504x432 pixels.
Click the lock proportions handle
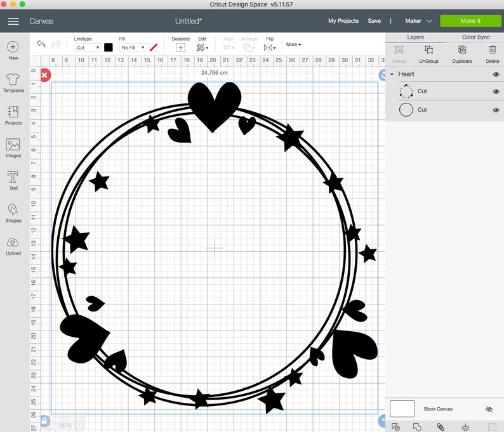(x=44, y=420)
